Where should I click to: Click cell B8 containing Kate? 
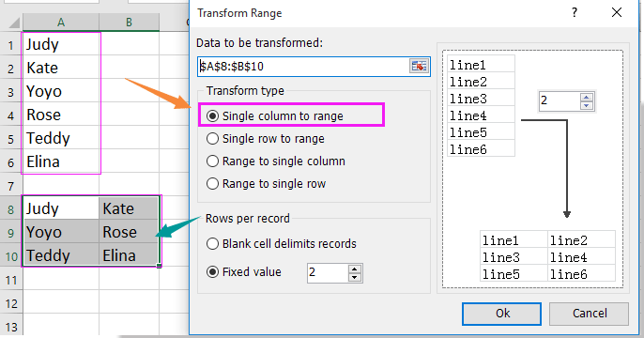point(129,208)
